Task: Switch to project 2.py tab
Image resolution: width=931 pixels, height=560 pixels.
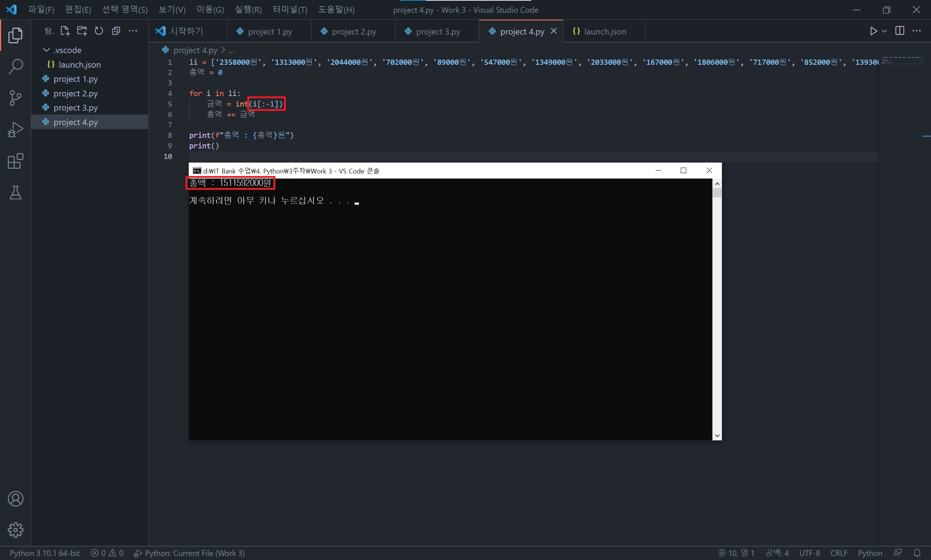Action: (x=353, y=32)
